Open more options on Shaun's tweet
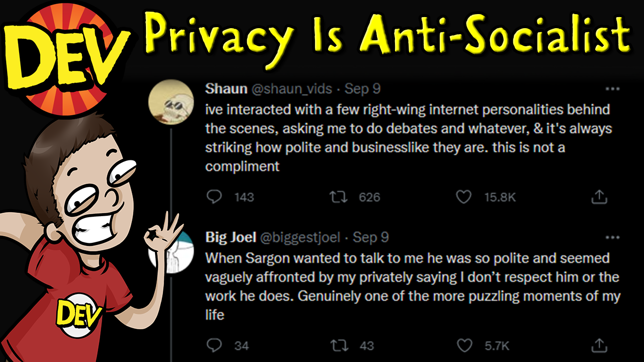Image resolution: width=644 pixels, height=362 pixels. pos(612,89)
